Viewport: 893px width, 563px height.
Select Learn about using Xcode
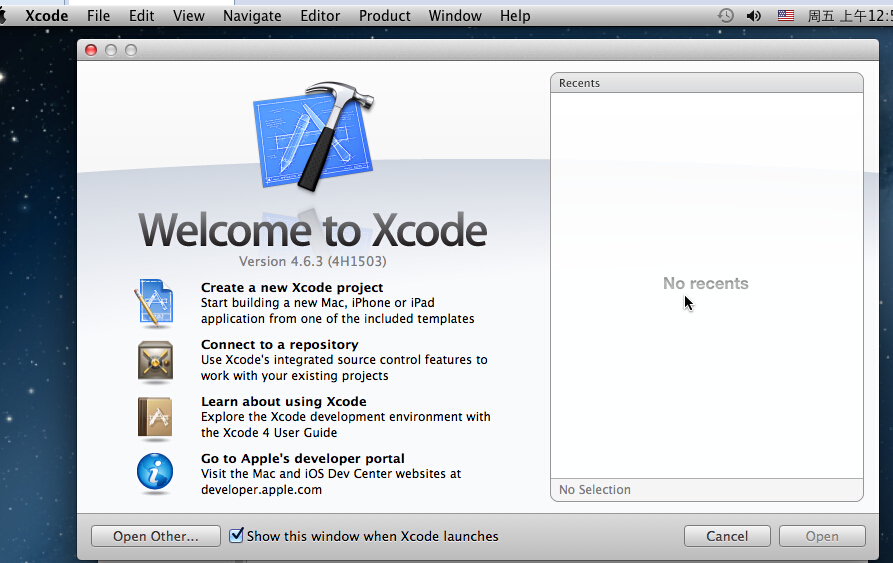284,401
